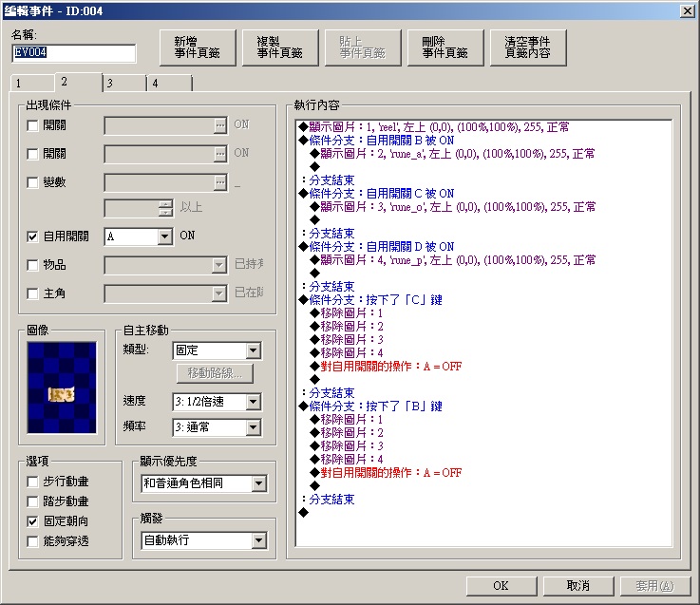
Task: Check the 踏步動畫 option
Action: click(x=32, y=501)
